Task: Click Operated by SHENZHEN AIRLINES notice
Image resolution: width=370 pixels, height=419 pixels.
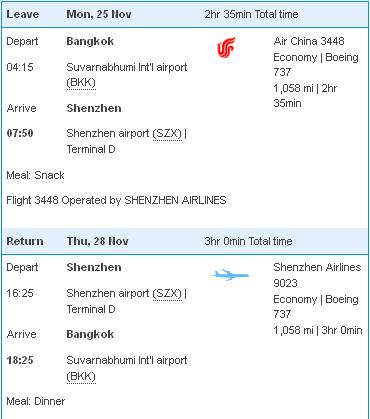Action: click(116, 200)
